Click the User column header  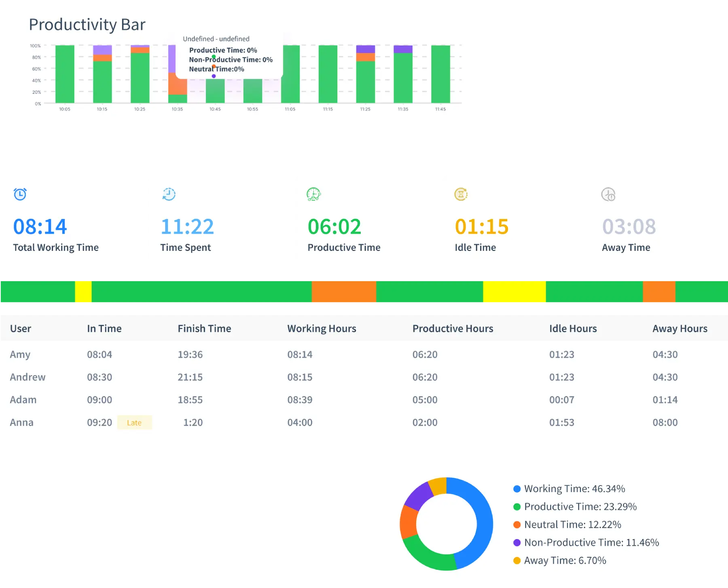(x=21, y=328)
